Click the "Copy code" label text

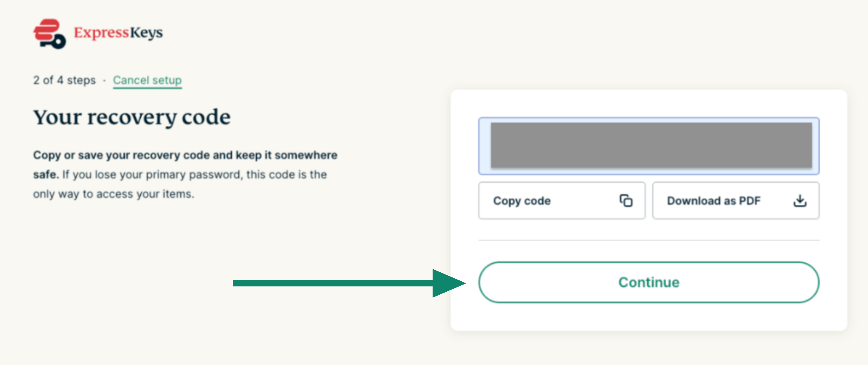[x=522, y=201]
